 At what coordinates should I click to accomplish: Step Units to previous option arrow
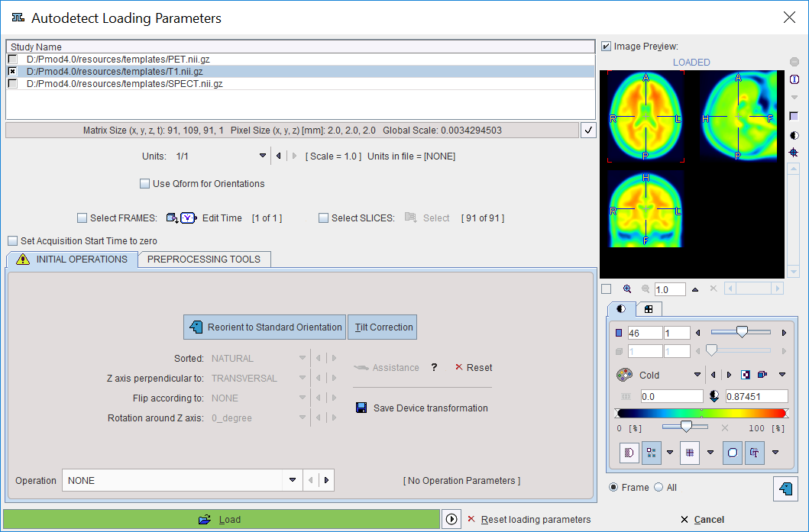(279, 156)
